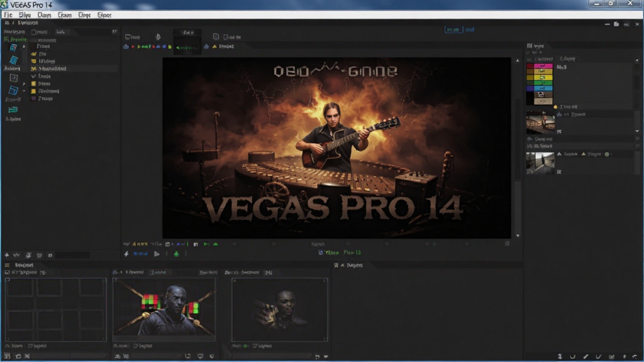The width and height of the screenshot is (644, 362).
Task: Click the blue outlined button at top right
Action: pos(453,30)
